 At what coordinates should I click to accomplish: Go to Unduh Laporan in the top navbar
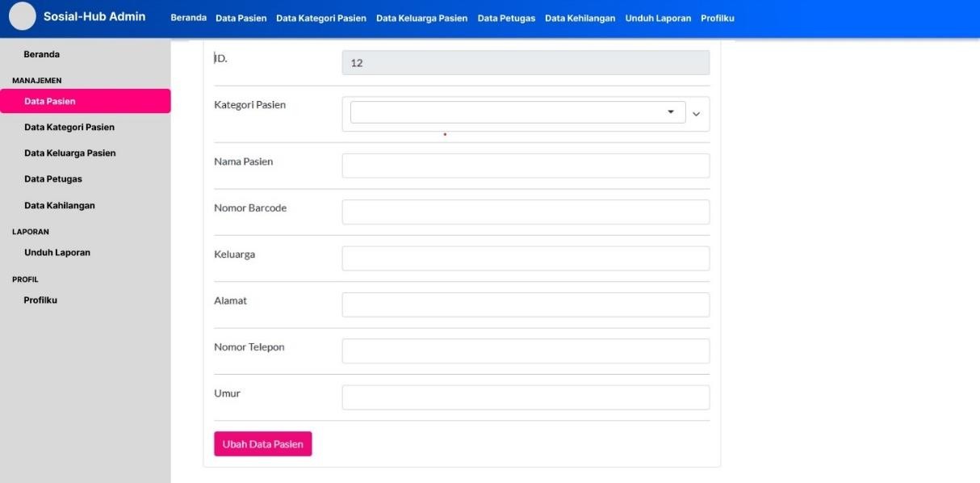pyautogui.click(x=658, y=19)
